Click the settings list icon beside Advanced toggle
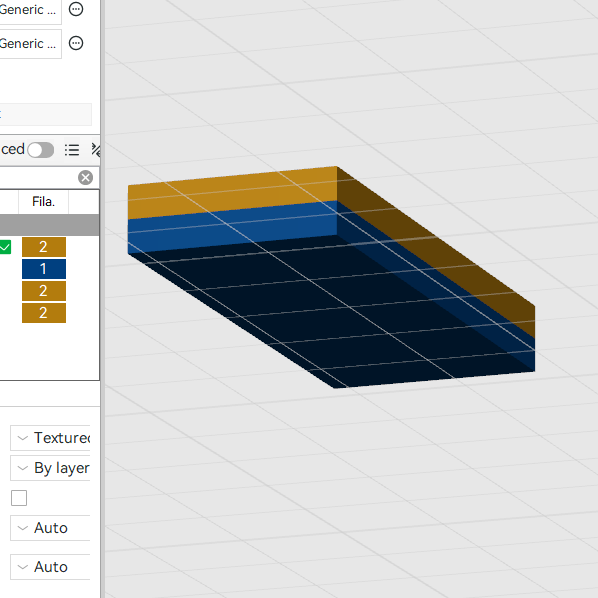This screenshot has width=598, height=598. [x=72, y=150]
